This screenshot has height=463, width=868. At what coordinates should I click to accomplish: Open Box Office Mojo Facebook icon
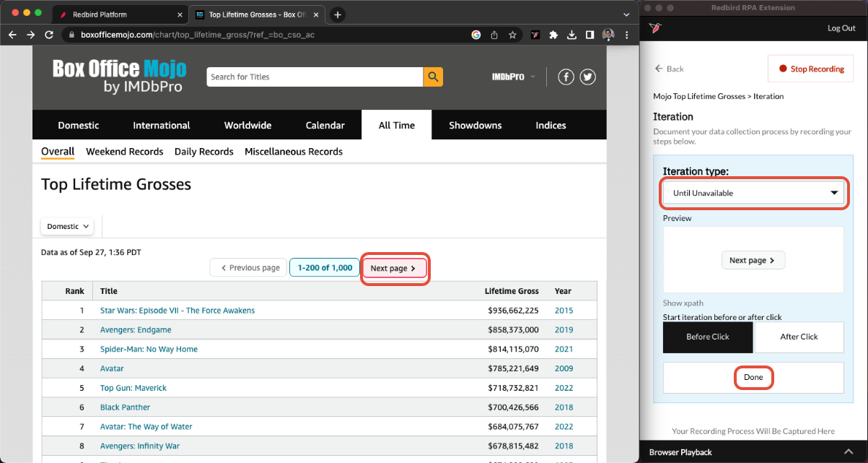coord(566,77)
